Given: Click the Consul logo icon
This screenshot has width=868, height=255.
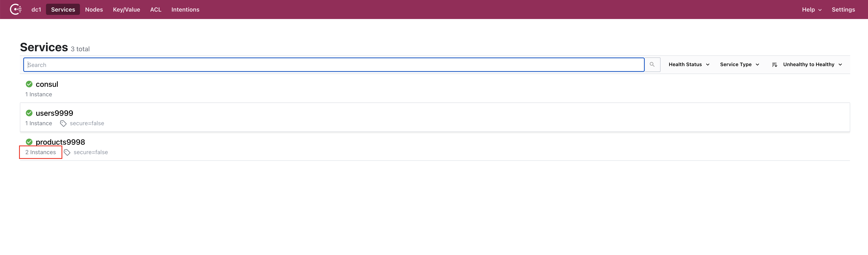Looking at the screenshot, I should pos(16,10).
